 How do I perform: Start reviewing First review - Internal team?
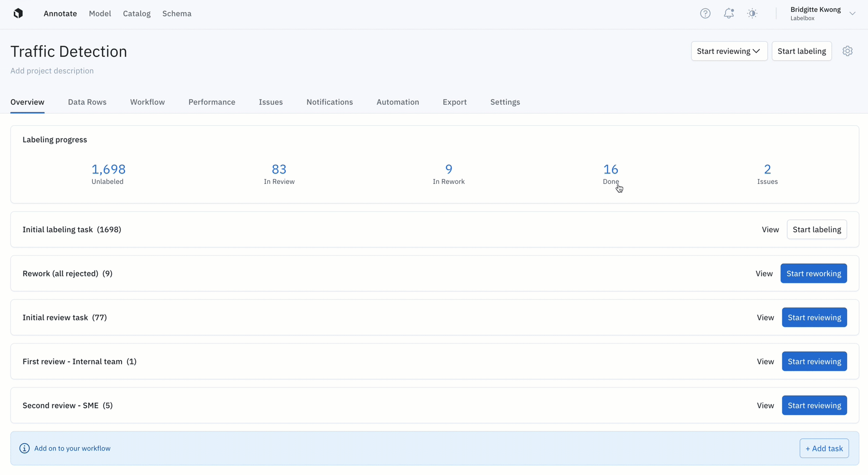click(814, 362)
